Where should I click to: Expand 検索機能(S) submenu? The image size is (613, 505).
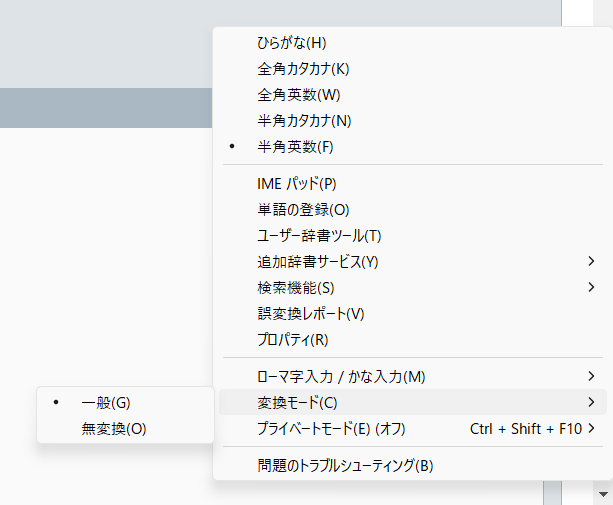click(296, 288)
